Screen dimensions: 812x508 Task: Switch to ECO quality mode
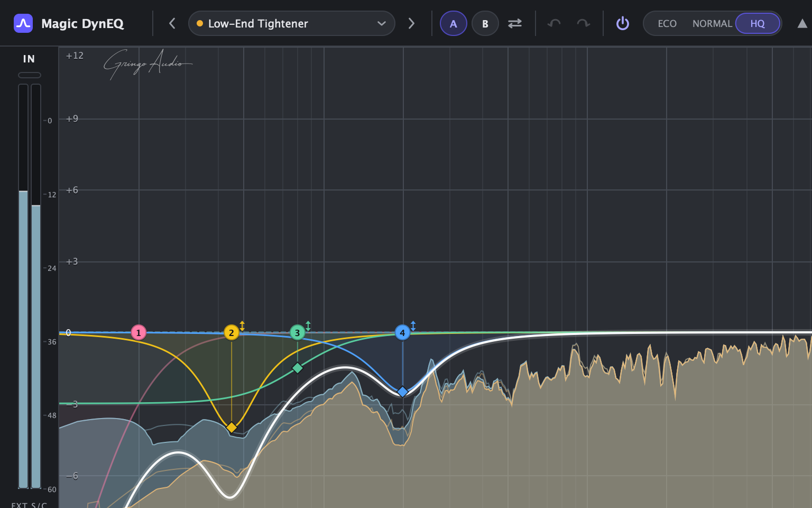(x=667, y=23)
